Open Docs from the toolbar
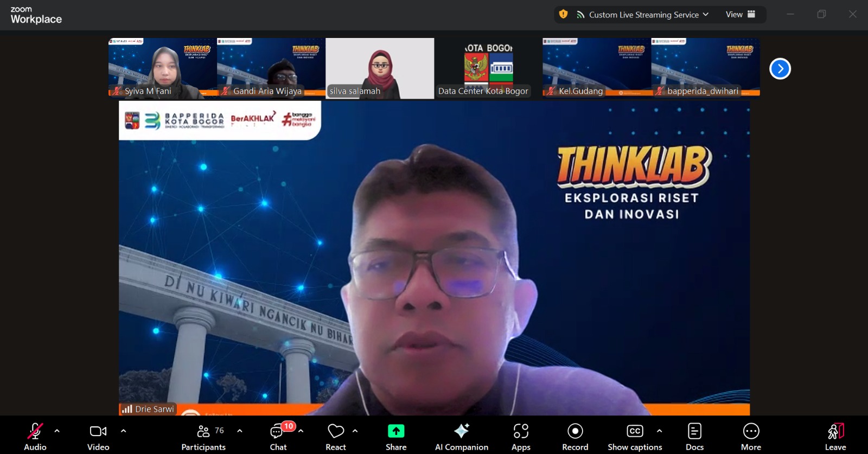868x454 pixels. click(x=694, y=432)
